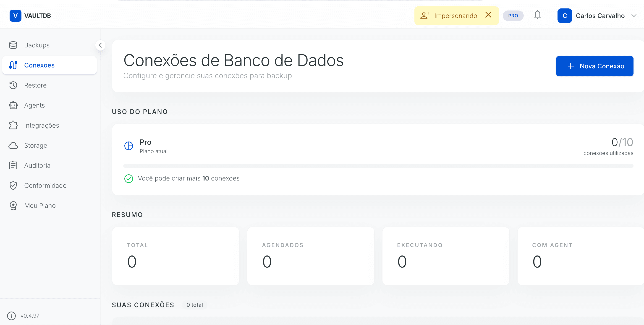
Task: Click the green check circle icon
Action: 129,178
